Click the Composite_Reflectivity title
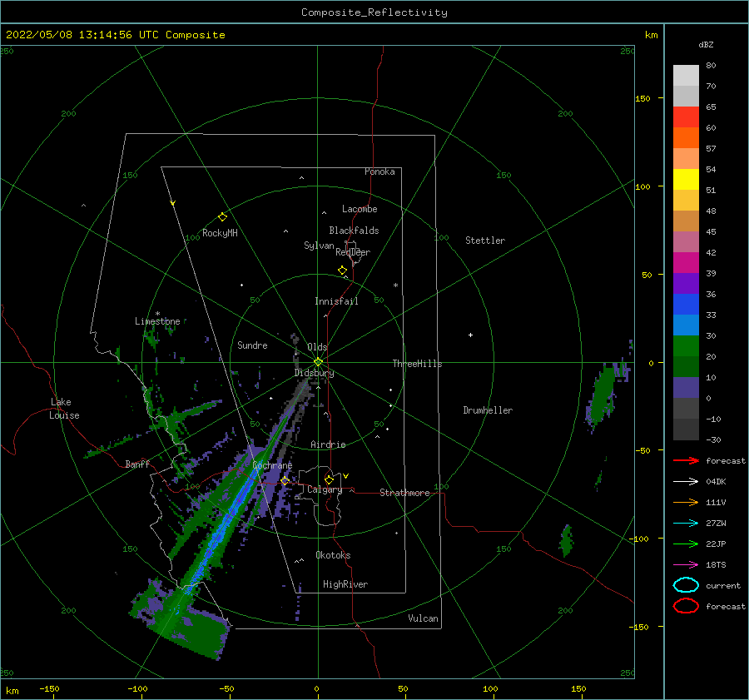749x700 pixels. 374,12
